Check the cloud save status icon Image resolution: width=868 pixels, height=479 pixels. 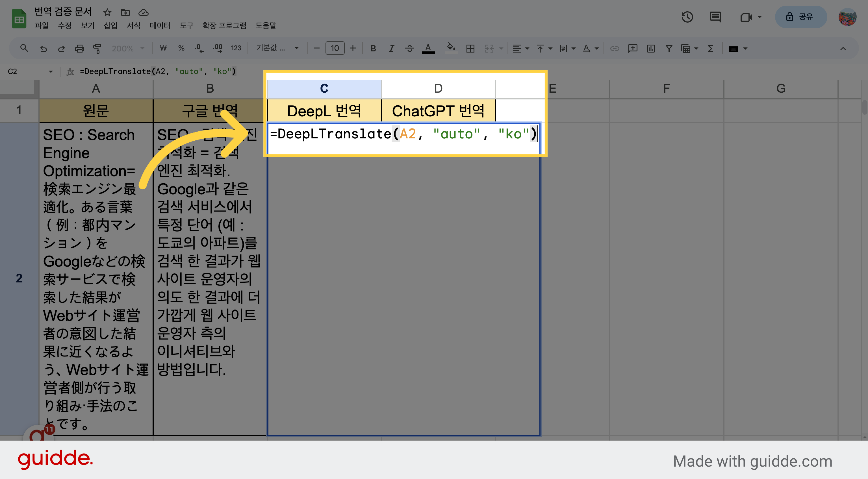tap(144, 12)
